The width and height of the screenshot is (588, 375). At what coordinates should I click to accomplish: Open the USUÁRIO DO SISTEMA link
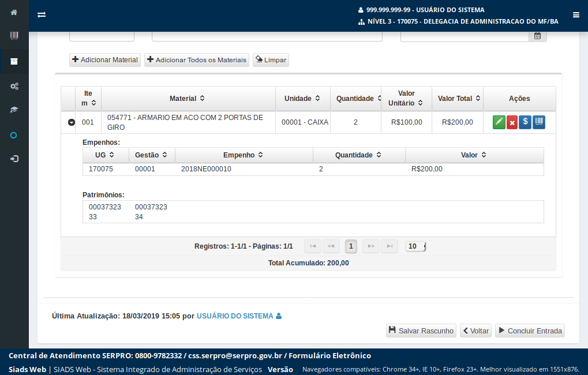tap(235, 316)
